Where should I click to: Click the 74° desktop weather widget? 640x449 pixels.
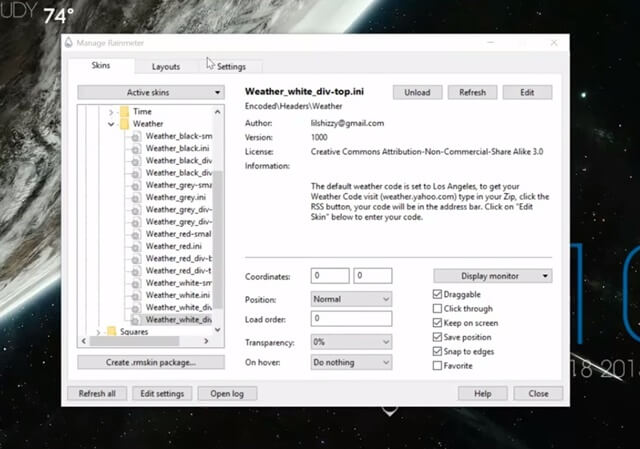click(x=58, y=16)
